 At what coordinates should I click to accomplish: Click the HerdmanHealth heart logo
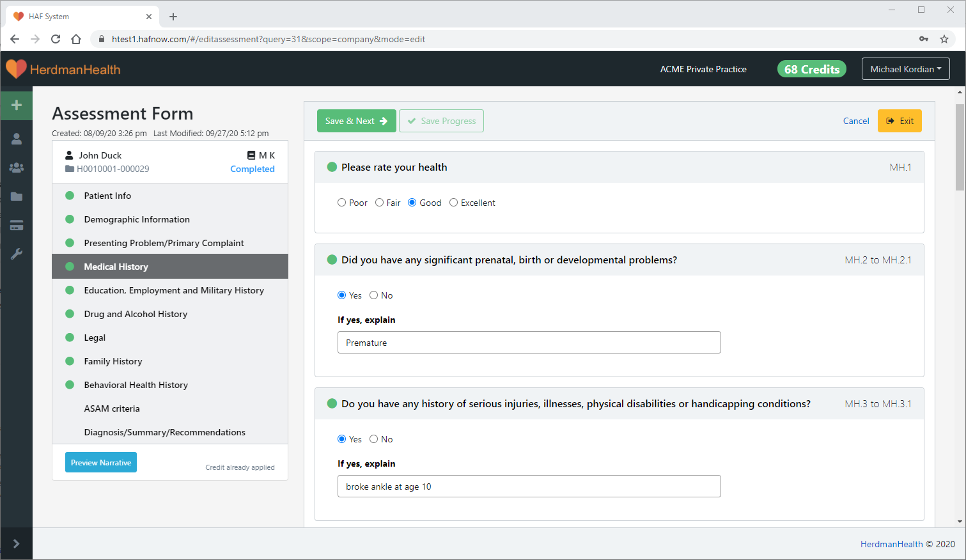click(x=16, y=69)
